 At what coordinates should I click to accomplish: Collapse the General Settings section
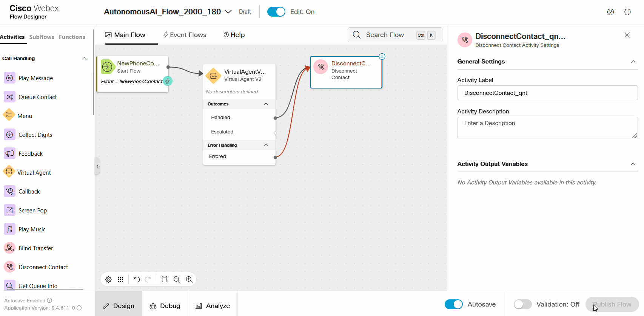tap(633, 62)
